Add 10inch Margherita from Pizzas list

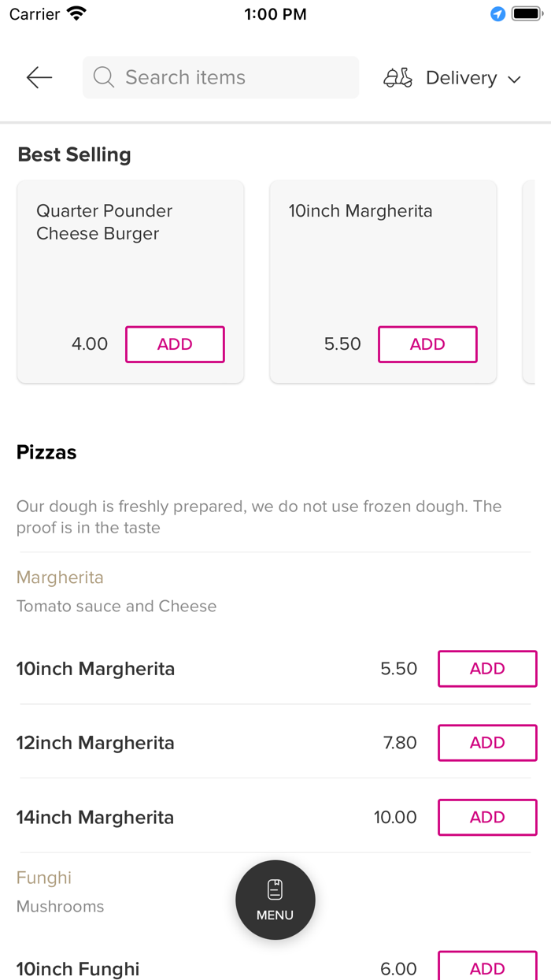487,669
